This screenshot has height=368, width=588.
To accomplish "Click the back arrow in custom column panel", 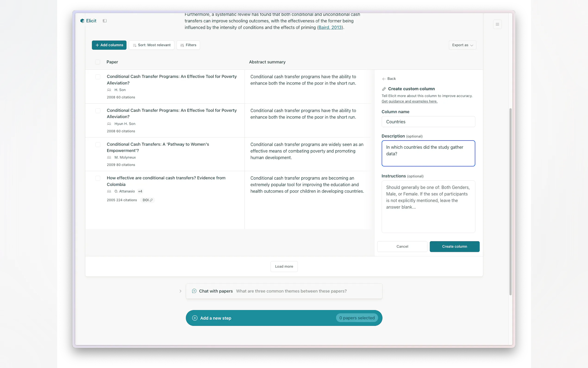I will click(x=384, y=79).
